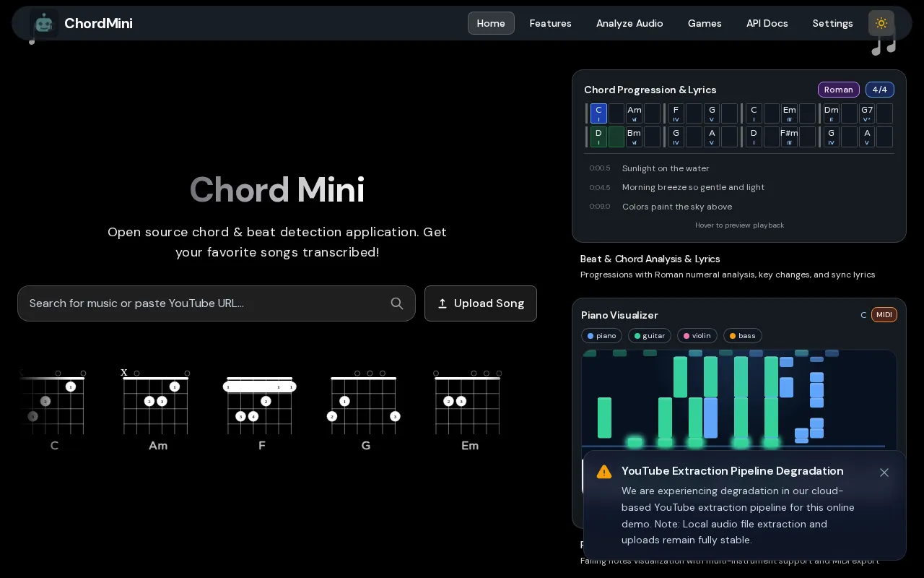
Task: Click the 0:00.5 timestamp
Action: tap(600, 168)
